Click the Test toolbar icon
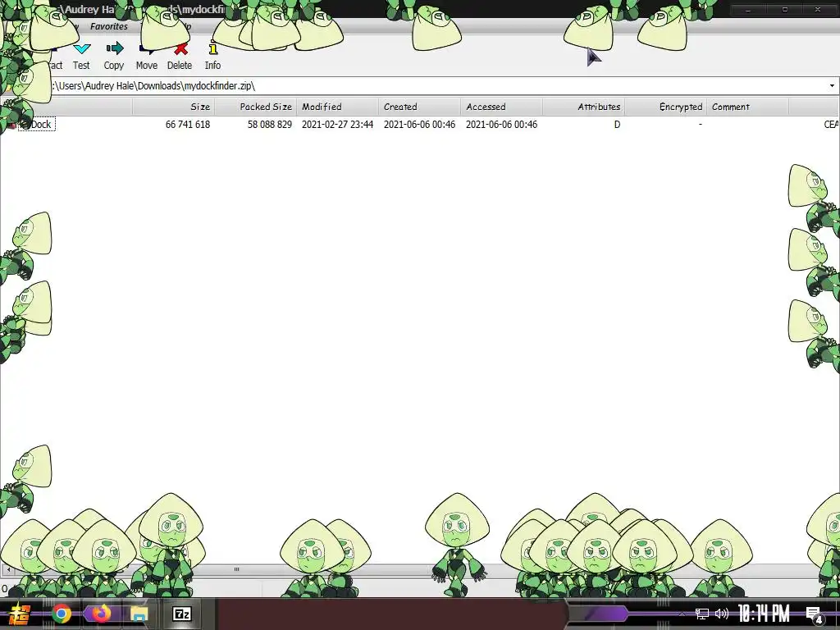The height and width of the screenshot is (630, 840). coord(81,56)
